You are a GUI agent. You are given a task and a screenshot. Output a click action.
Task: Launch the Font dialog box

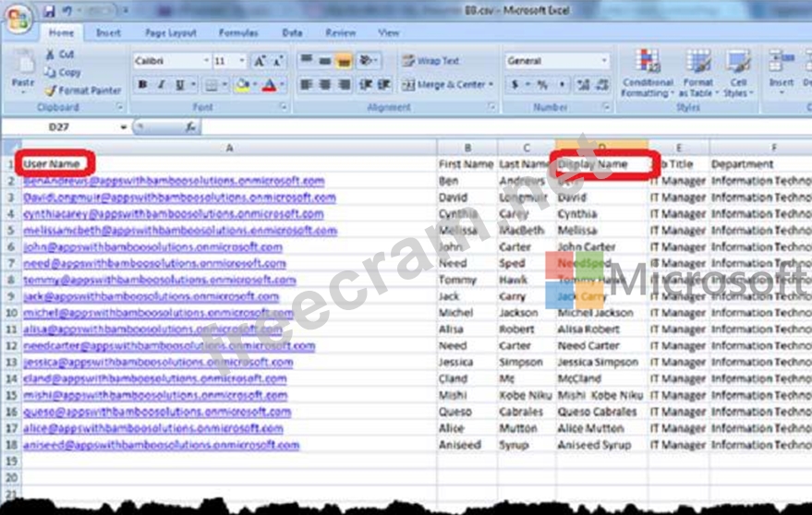(x=284, y=107)
